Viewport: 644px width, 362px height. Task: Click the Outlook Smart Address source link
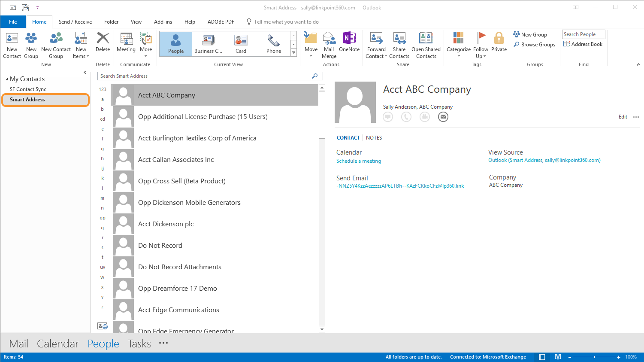[x=544, y=160]
